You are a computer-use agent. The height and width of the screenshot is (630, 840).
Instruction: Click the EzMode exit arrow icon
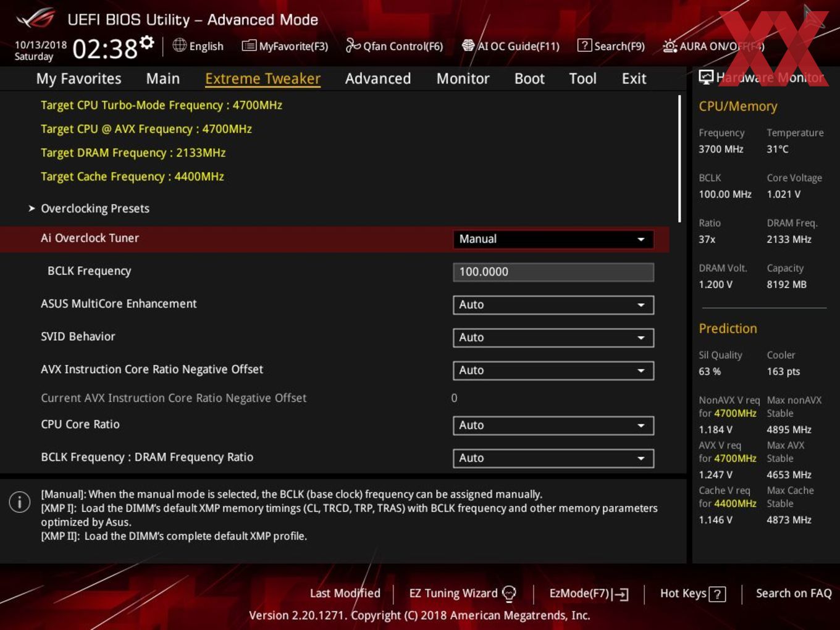coord(620,594)
